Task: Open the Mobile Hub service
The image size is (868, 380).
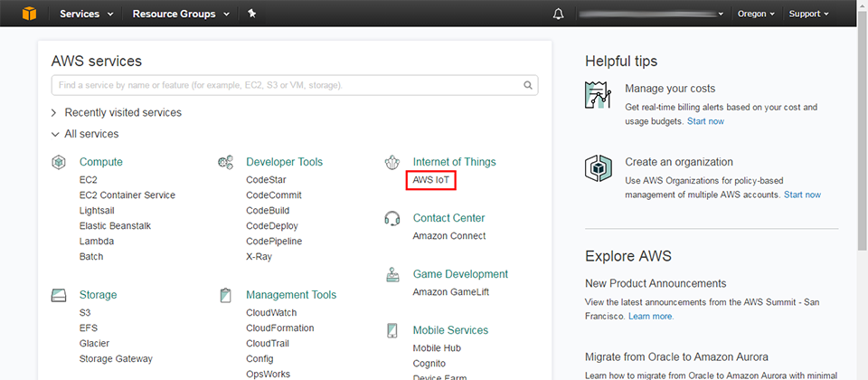Action: 437,348
